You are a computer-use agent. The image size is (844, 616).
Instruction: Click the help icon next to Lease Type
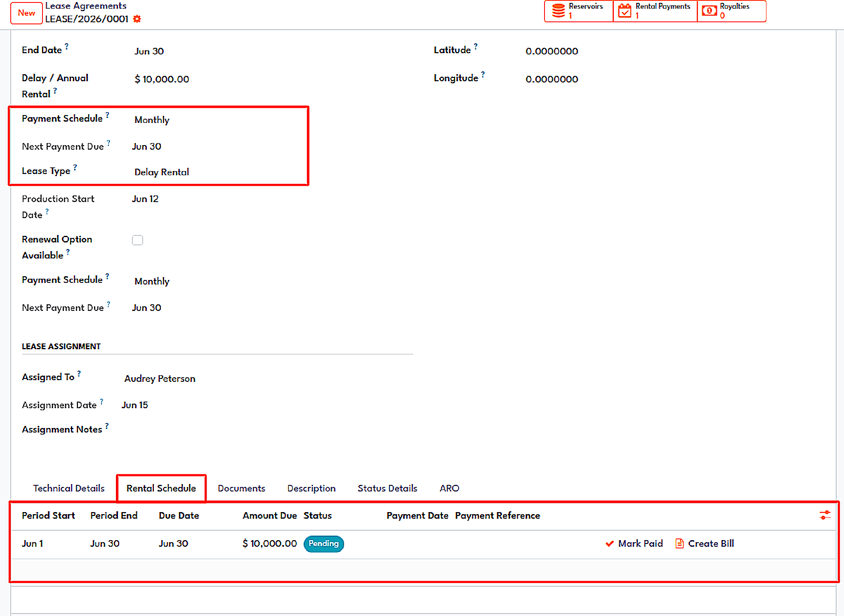click(75, 167)
